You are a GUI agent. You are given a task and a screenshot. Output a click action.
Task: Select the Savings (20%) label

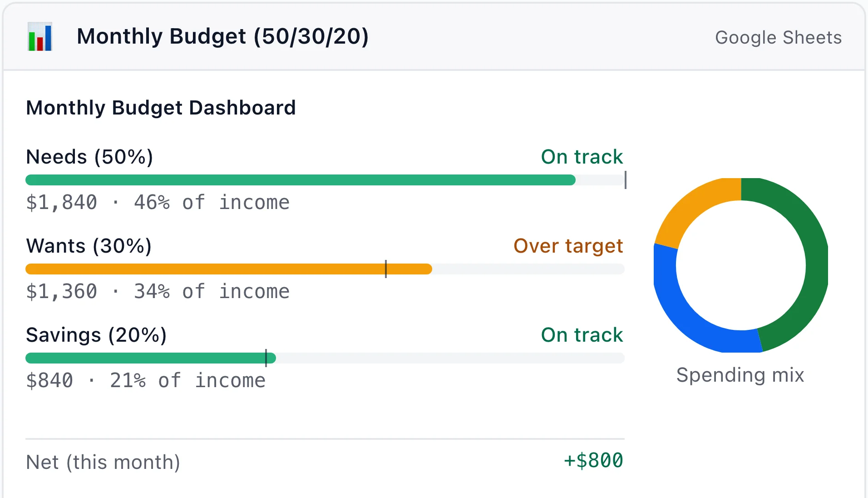(96, 335)
